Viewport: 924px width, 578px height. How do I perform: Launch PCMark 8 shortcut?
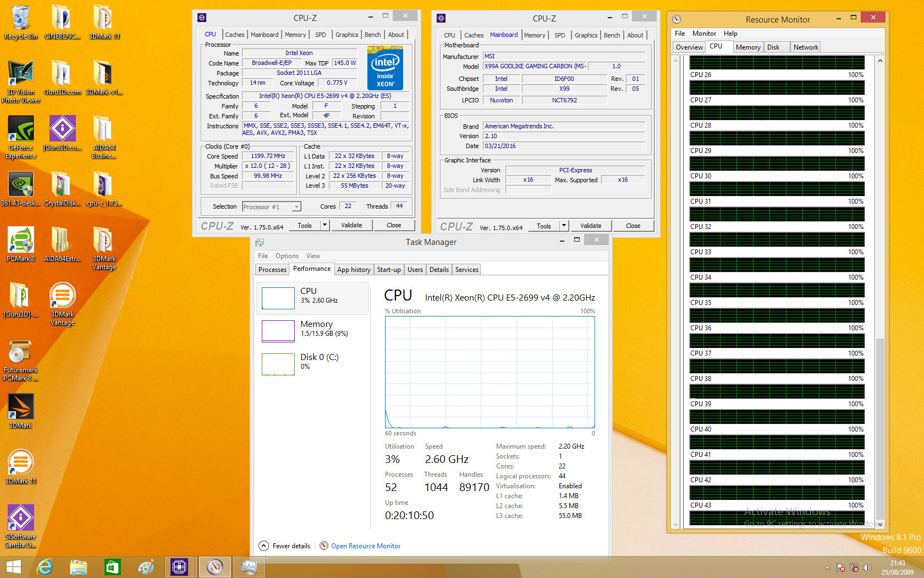(21, 244)
